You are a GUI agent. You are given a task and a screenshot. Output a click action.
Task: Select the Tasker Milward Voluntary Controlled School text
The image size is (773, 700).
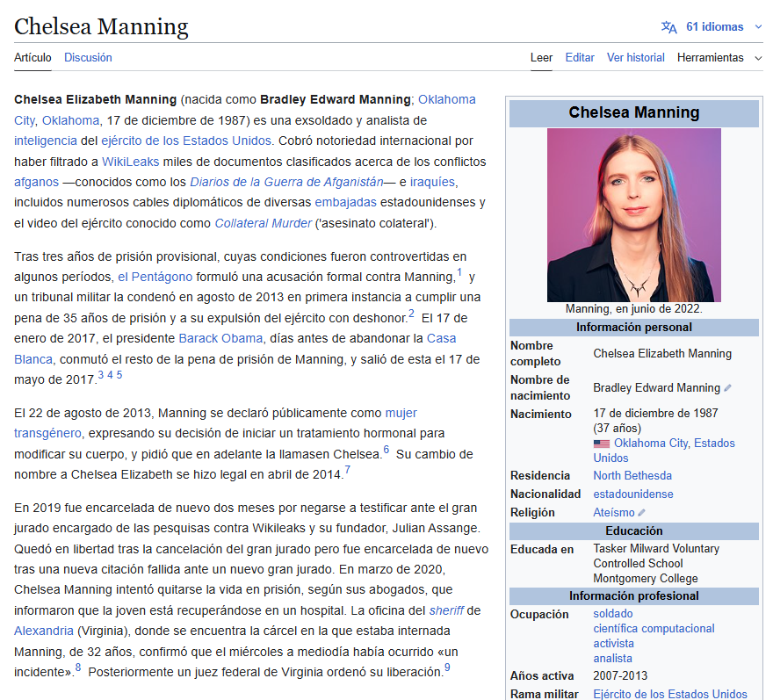click(655, 556)
